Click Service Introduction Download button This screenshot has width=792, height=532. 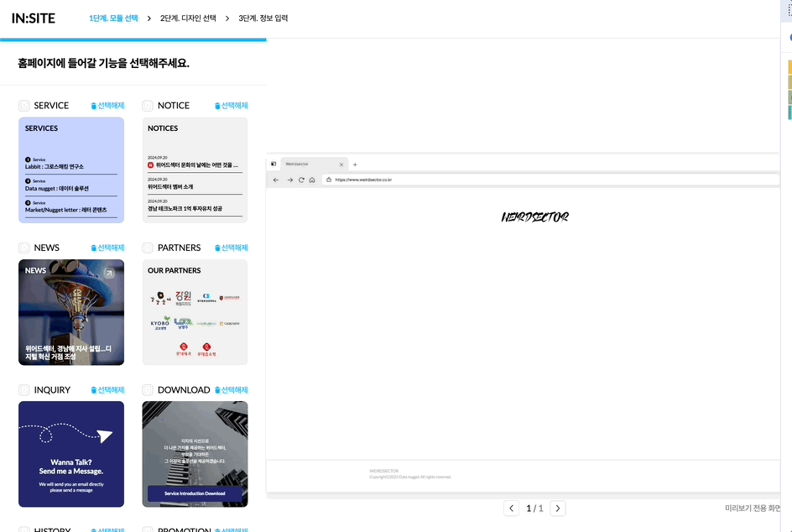tap(195, 493)
